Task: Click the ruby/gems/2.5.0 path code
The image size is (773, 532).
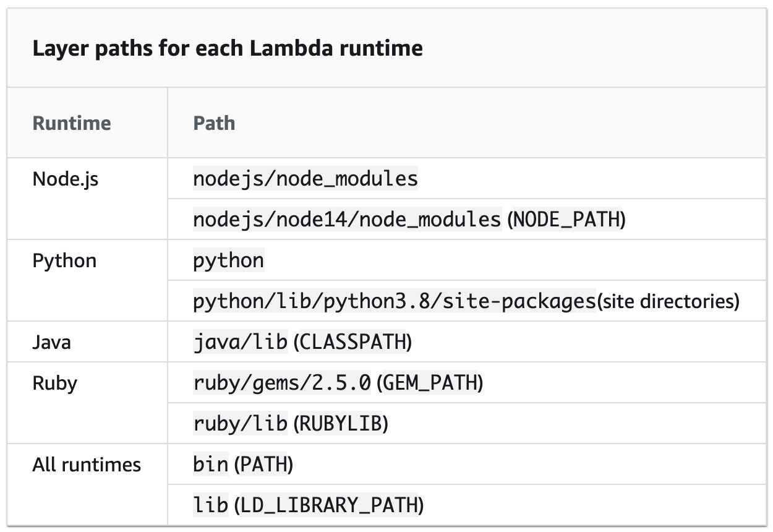Action: [282, 382]
